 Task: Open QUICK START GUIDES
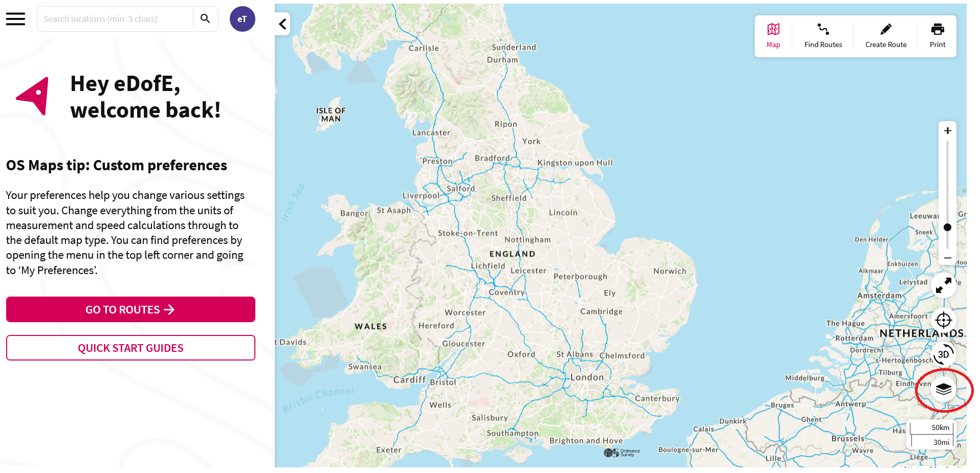[x=130, y=348]
